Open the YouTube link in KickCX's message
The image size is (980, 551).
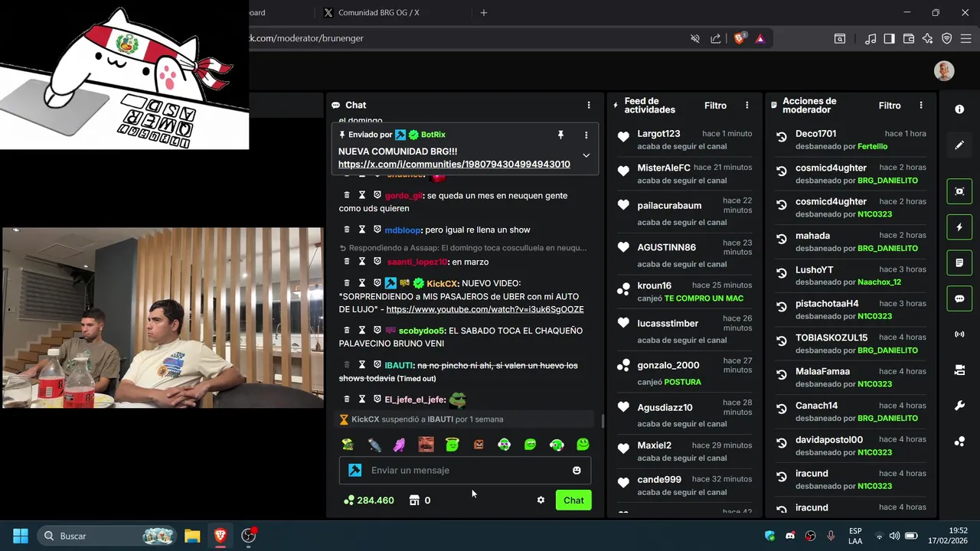pos(485,310)
